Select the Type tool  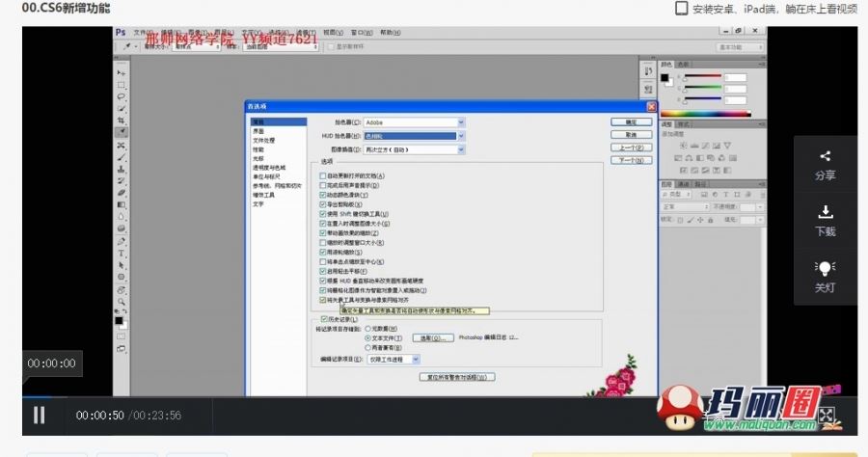point(121,254)
